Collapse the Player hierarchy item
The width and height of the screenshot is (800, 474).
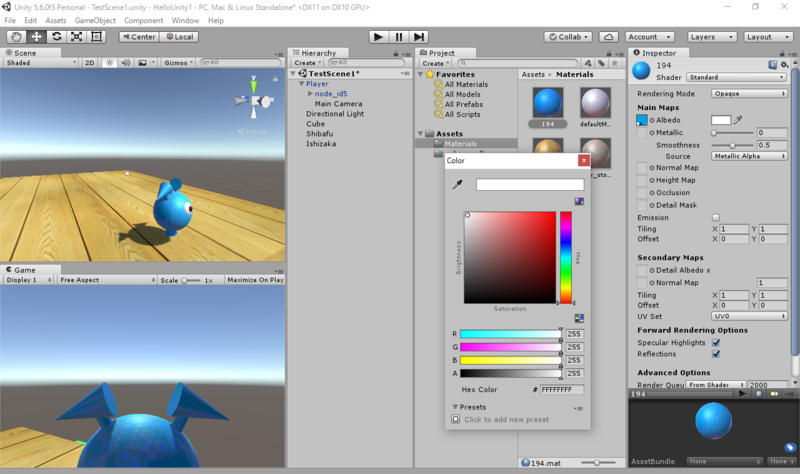(302, 84)
